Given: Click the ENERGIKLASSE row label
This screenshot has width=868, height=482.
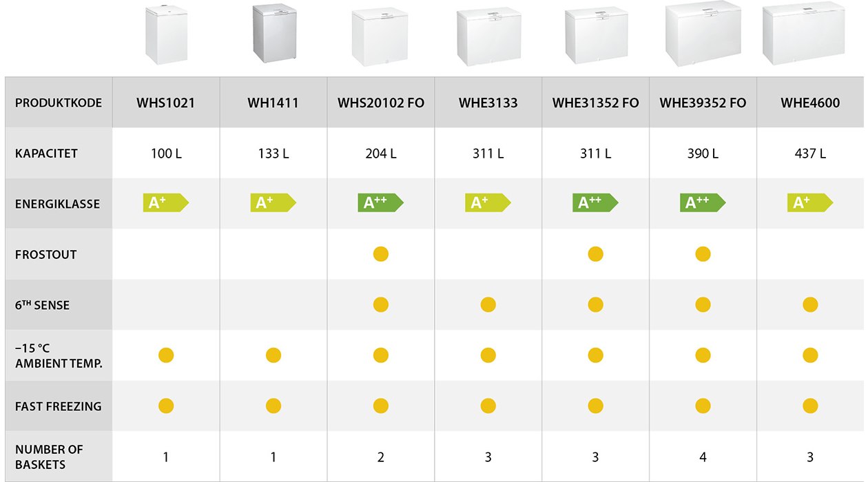Looking at the screenshot, I should (x=58, y=204).
